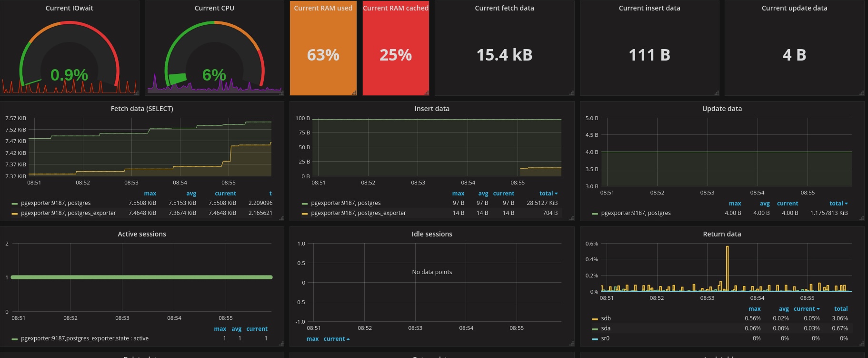The height and width of the screenshot is (358, 868).
Task: Toggle postgres_exporter series in Insert data legend
Action: (x=359, y=213)
